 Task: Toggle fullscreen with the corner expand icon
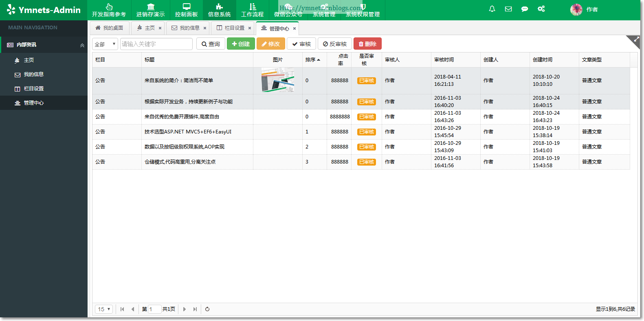coord(635,40)
